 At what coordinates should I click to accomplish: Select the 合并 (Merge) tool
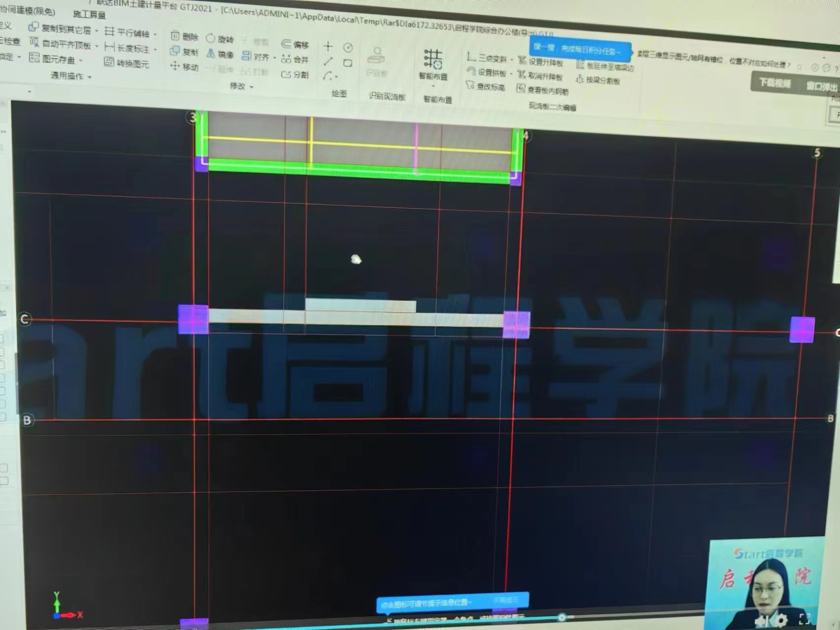[x=295, y=60]
